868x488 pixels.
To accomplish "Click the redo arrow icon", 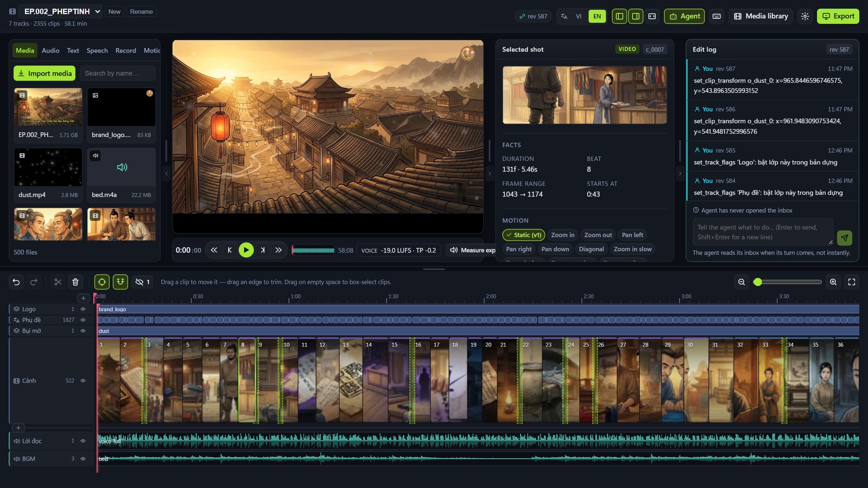I will pyautogui.click(x=34, y=282).
